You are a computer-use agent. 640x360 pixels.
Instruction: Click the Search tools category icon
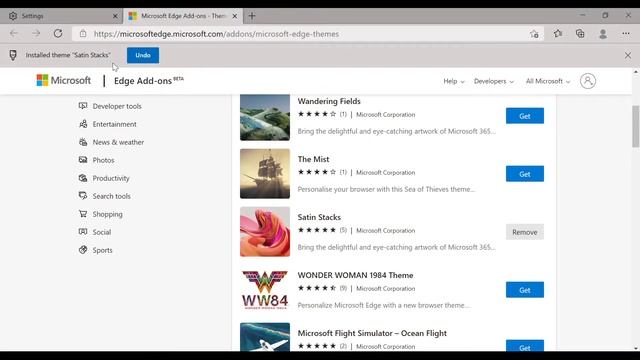click(83, 196)
